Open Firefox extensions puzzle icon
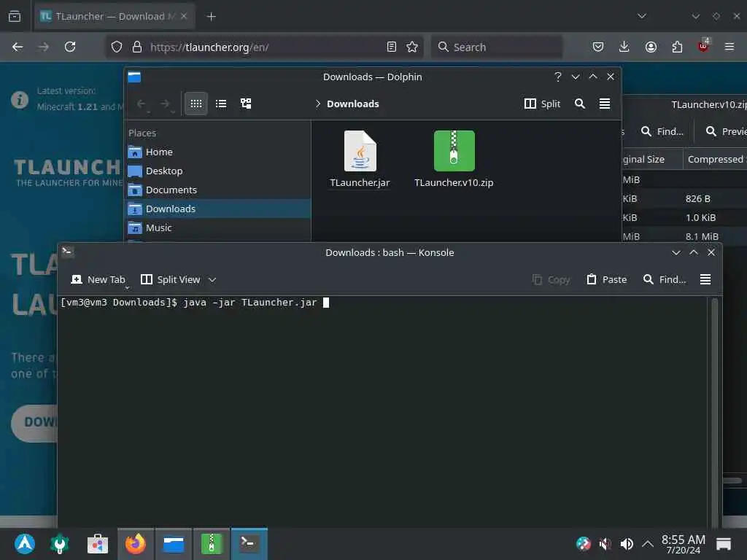 677,47
